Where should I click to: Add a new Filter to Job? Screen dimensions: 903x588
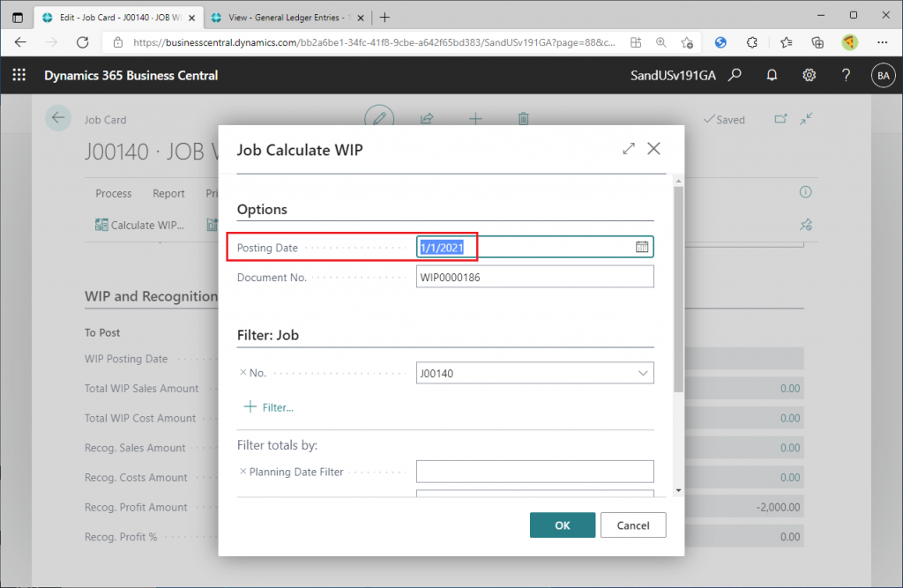pos(268,407)
